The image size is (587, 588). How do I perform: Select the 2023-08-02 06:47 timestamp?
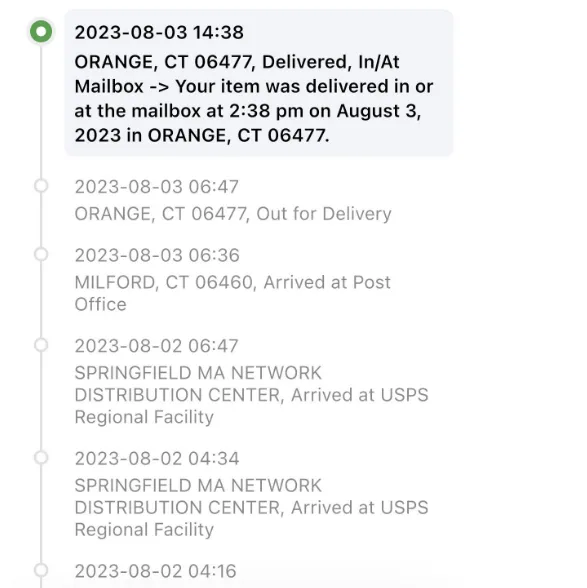(x=156, y=346)
